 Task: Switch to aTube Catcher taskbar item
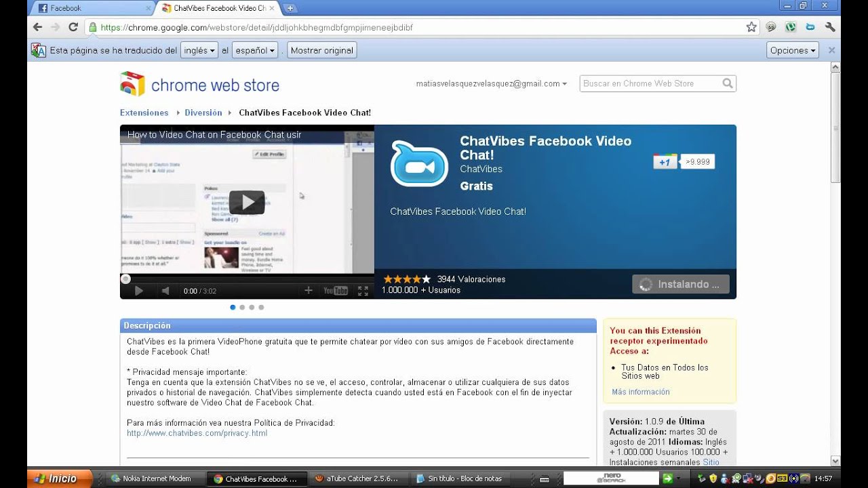(x=359, y=479)
